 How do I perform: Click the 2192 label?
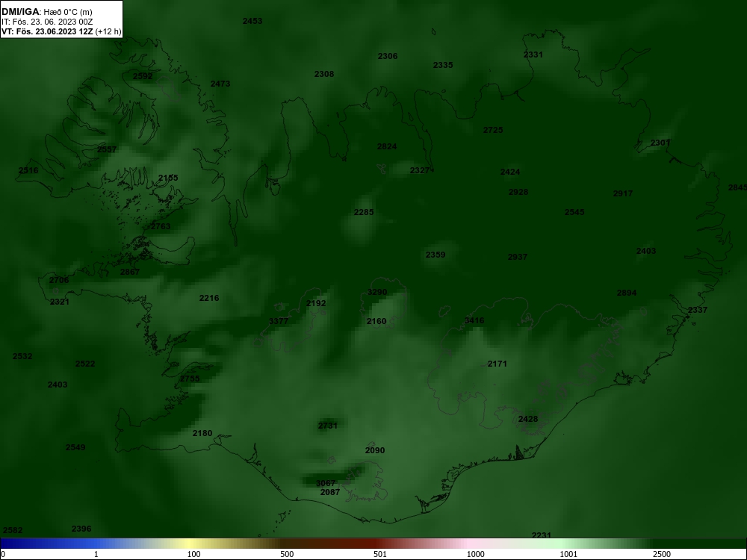point(316,303)
